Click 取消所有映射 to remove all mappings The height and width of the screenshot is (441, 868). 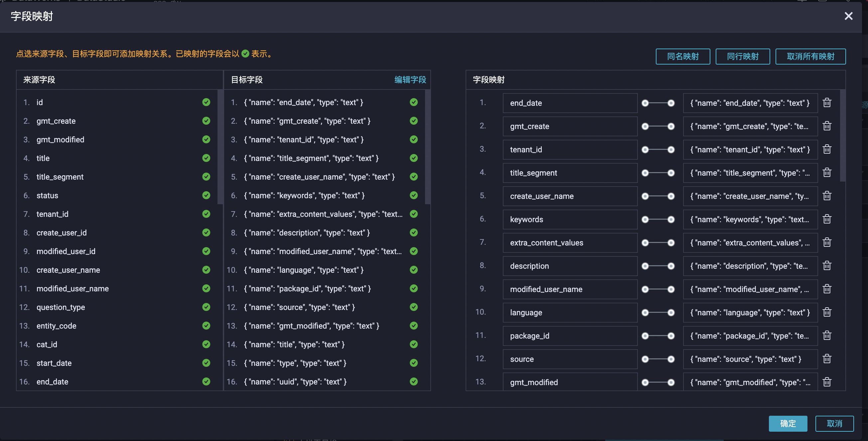point(811,56)
